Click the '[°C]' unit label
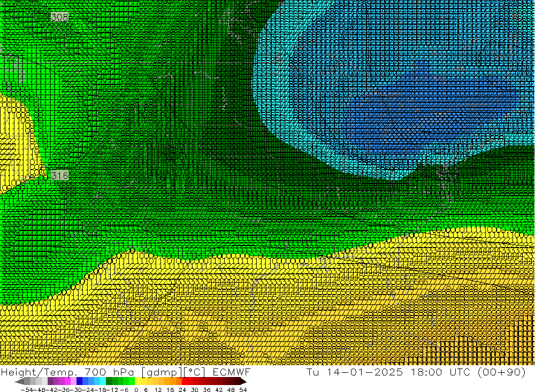The width and height of the screenshot is (535, 392). coord(194,372)
